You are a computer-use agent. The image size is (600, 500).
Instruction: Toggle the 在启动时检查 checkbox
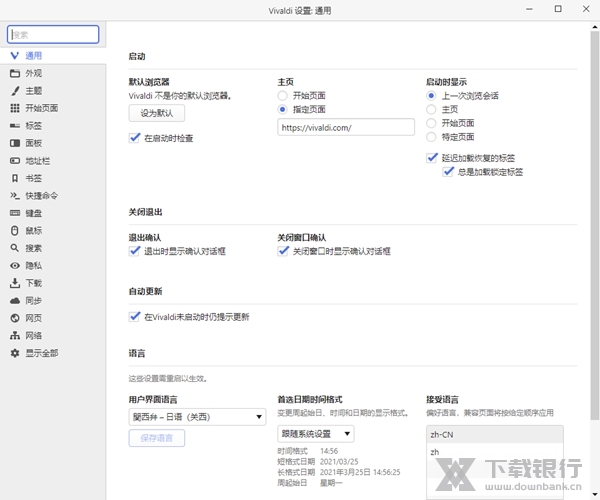click(134, 138)
